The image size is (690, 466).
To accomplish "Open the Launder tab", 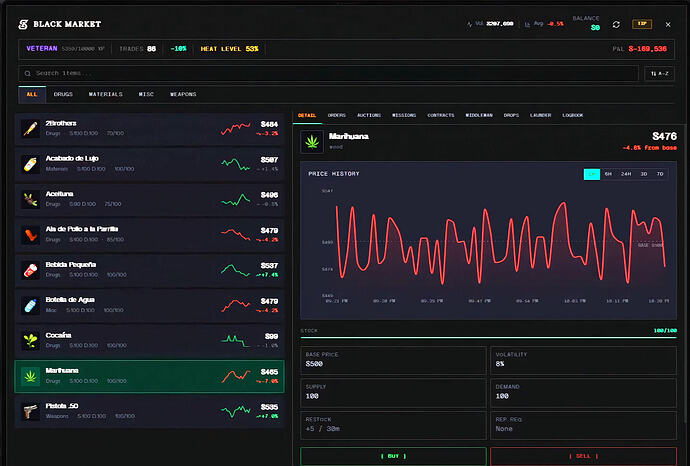I will (x=541, y=115).
